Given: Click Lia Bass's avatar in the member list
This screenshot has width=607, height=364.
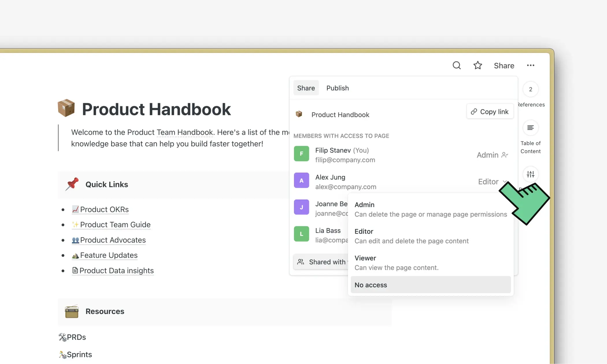Looking at the screenshot, I should pos(301,234).
